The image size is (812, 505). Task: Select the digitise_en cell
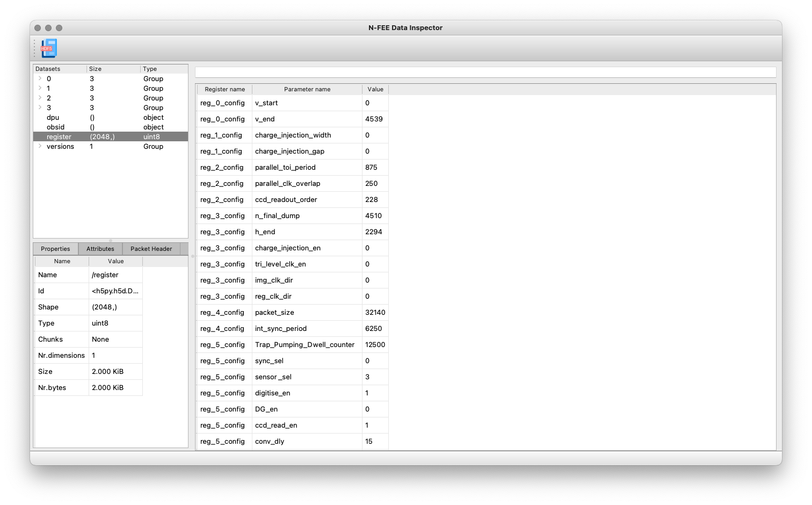[307, 393]
